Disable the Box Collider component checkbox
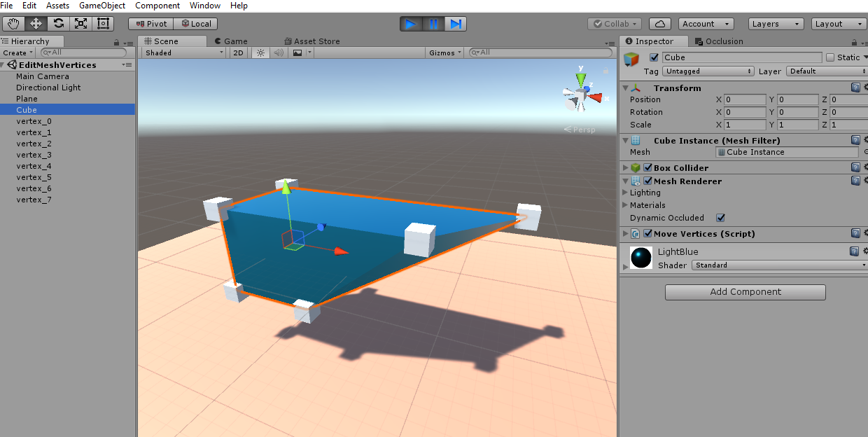This screenshot has height=437, width=868. (x=647, y=168)
